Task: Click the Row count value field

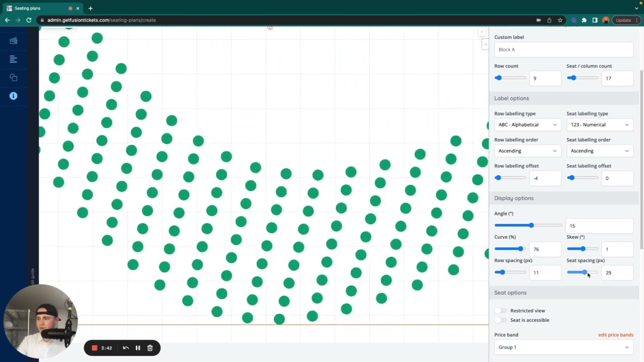Action: pyautogui.click(x=545, y=78)
